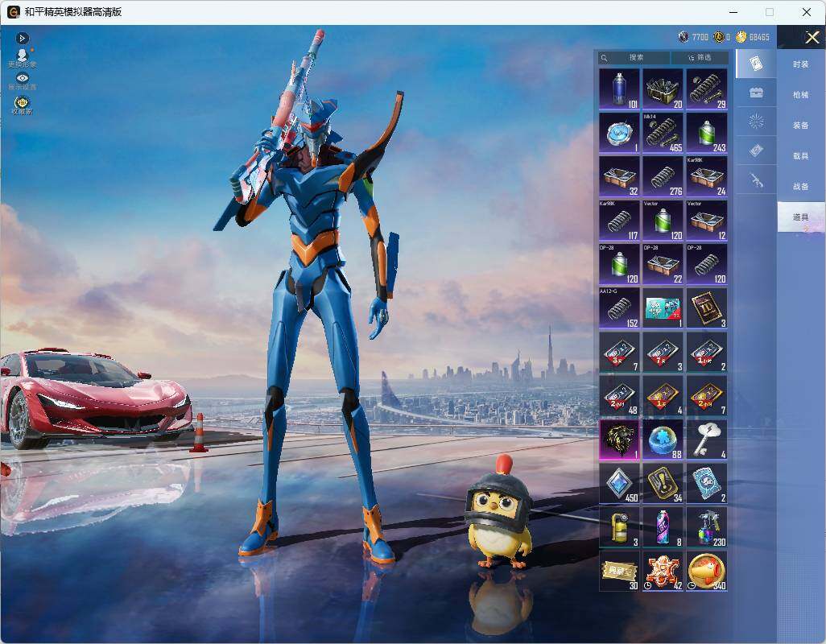Screen dimensions: 826x644
Task: Switch to the 枪械 tab
Action: click(801, 95)
